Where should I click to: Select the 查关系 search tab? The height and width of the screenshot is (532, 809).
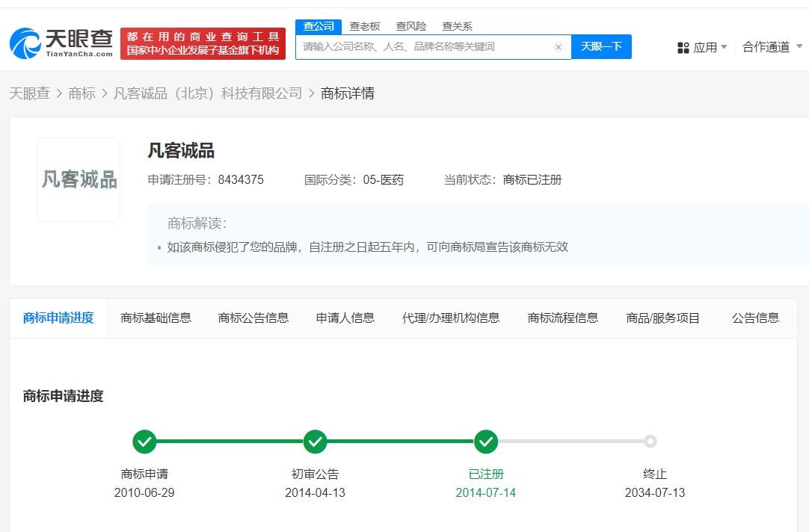point(457,26)
